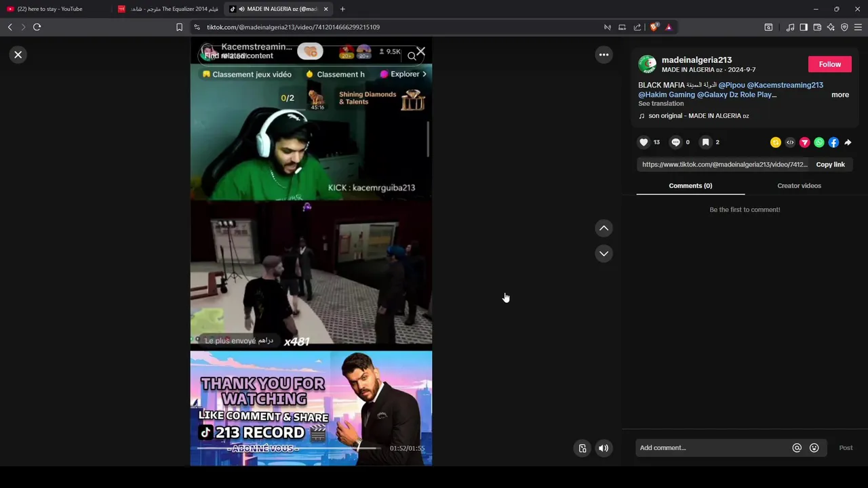Close the TikTok video viewer

(x=18, y=54)
